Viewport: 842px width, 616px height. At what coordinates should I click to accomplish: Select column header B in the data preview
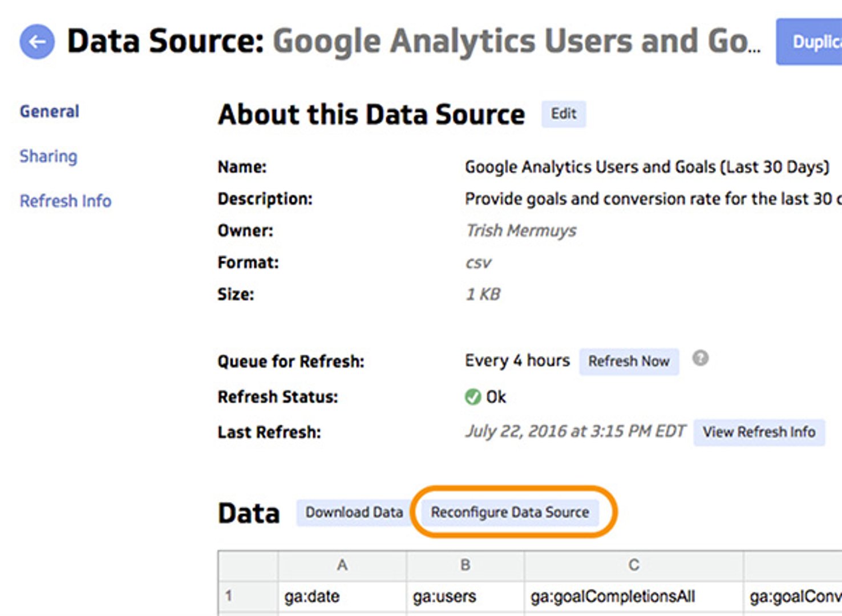click(x=465, y=565)
